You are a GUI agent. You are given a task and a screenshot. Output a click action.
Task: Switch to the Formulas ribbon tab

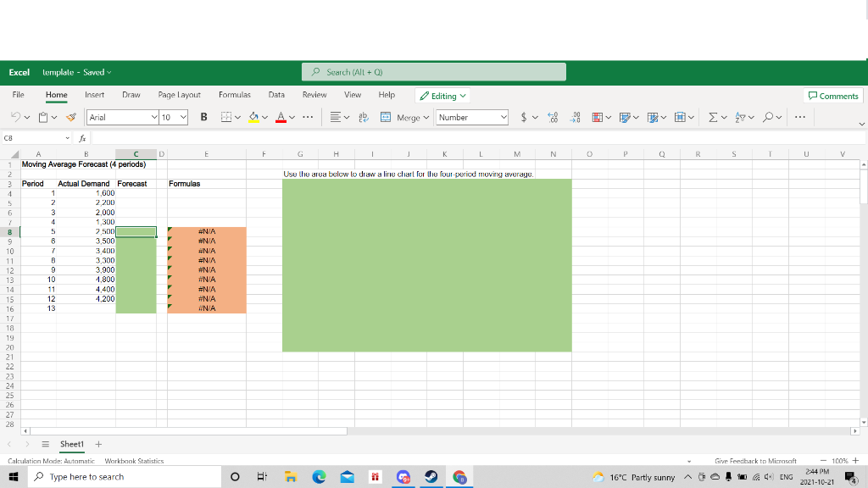234,95
